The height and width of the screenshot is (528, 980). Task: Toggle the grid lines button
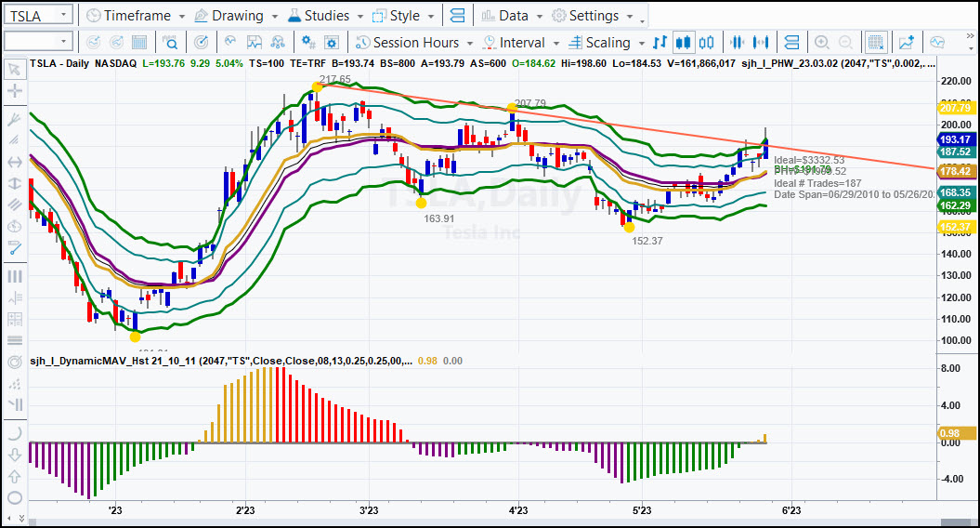[x=876, y=43]
